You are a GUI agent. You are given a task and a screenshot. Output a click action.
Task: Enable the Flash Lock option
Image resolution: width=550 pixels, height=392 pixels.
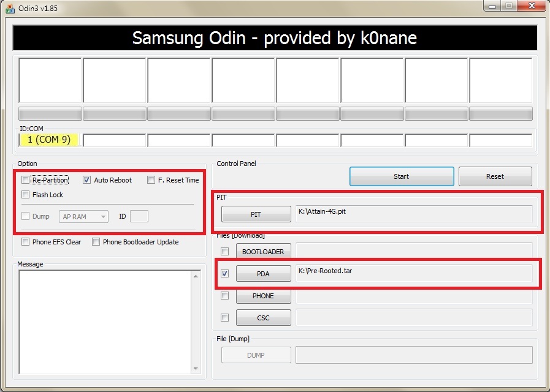25,195
